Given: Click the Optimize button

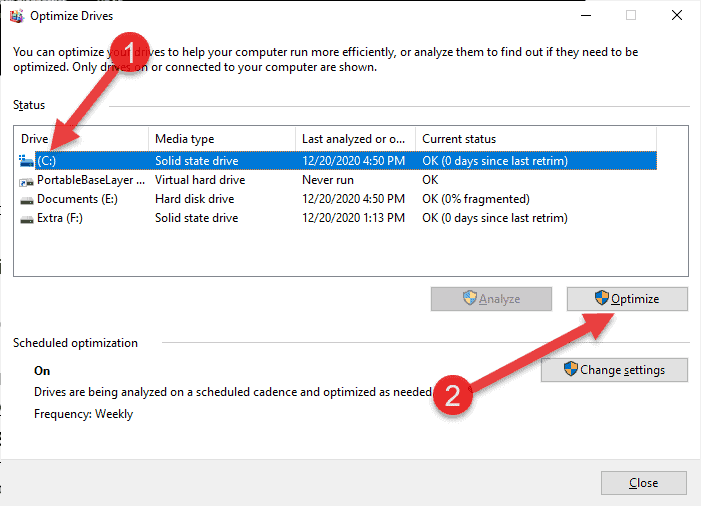Looking at the screenshot, I should click(x=627, y=299).
